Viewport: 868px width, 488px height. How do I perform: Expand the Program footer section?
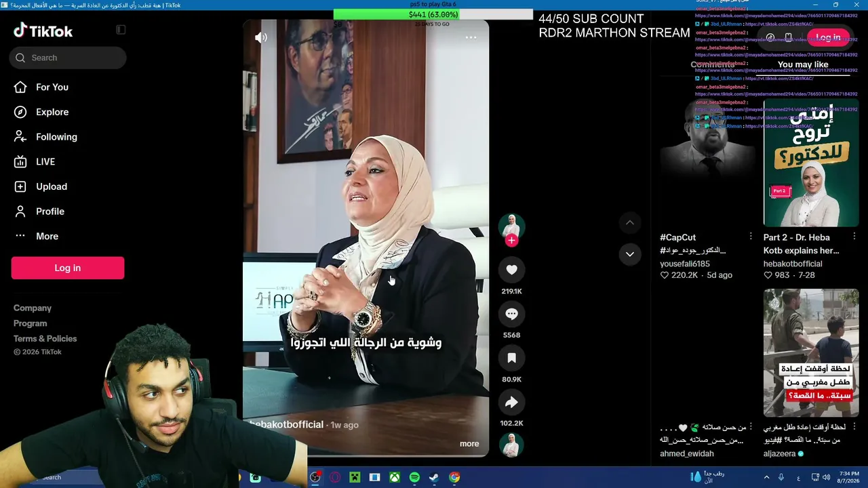tap(31, 323)
